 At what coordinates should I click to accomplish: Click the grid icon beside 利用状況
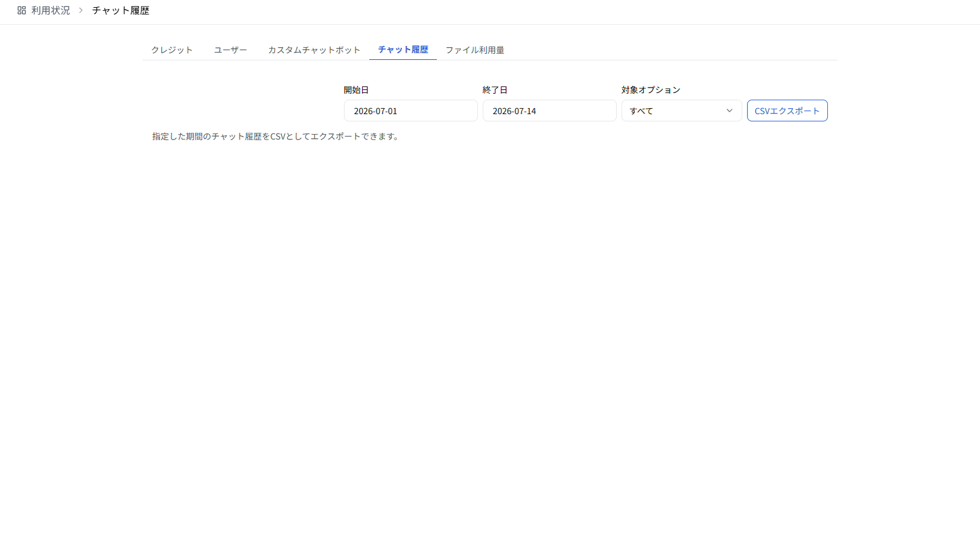[22, 10]
